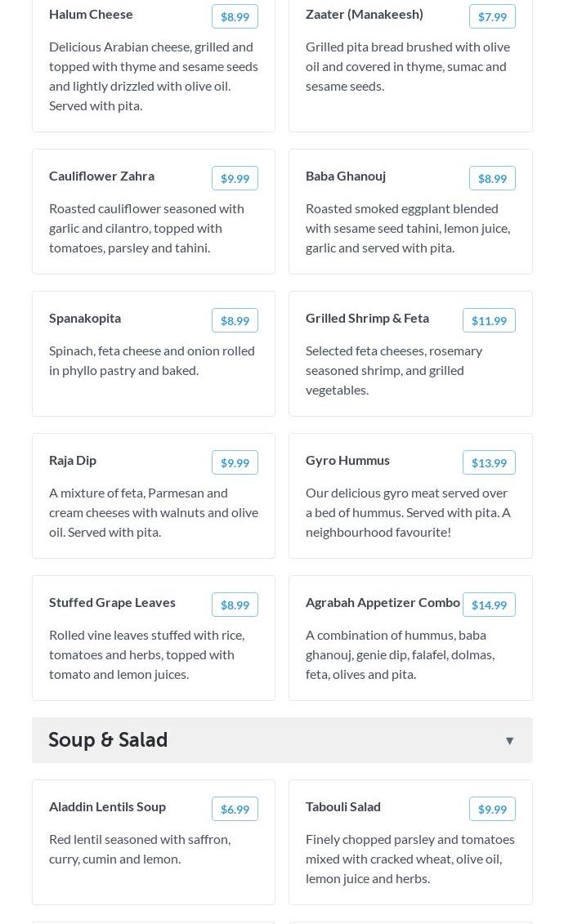Pick the Stuffed Grape Leaves $8.99 price
Screen dimensions: 564x924
[235, 605]
